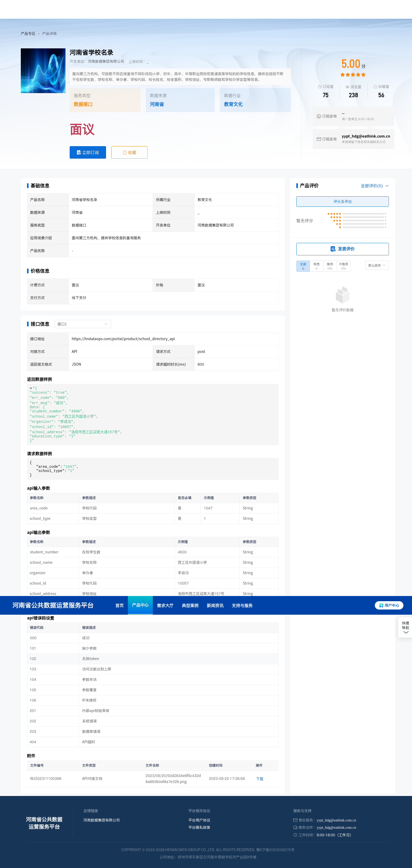
Task: Click the 收藏量 star icon
Action: tap(375, 87)
